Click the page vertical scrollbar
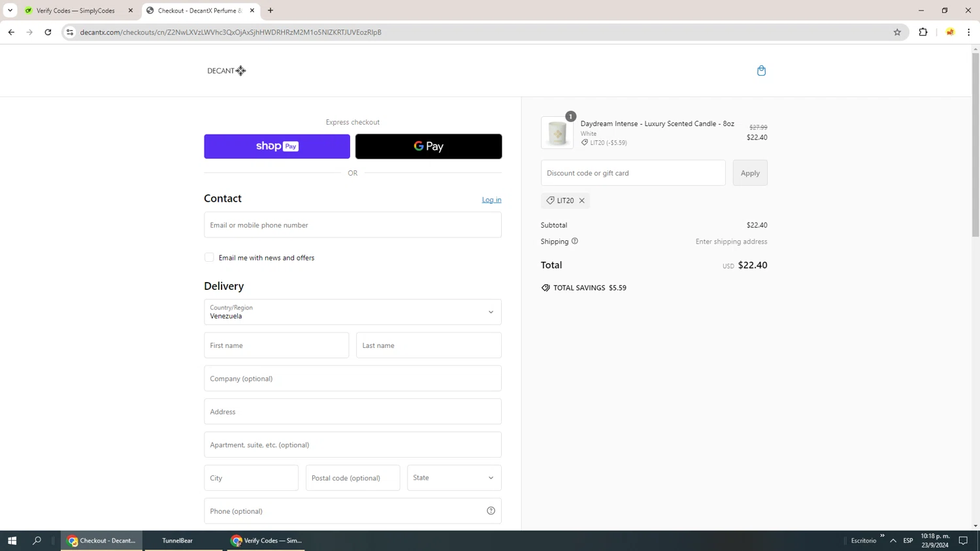 point(975,144)
